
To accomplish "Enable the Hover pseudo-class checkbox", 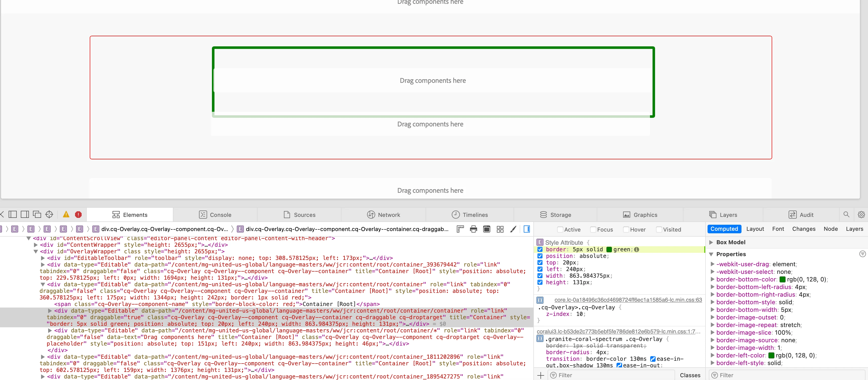I will (626, 230).
